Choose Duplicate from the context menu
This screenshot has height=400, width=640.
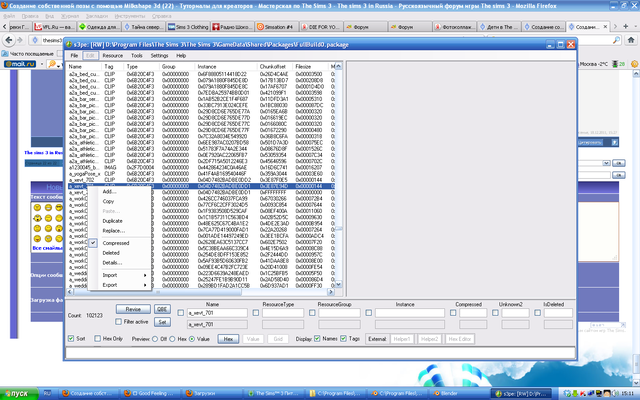click(x=113, y=220)
